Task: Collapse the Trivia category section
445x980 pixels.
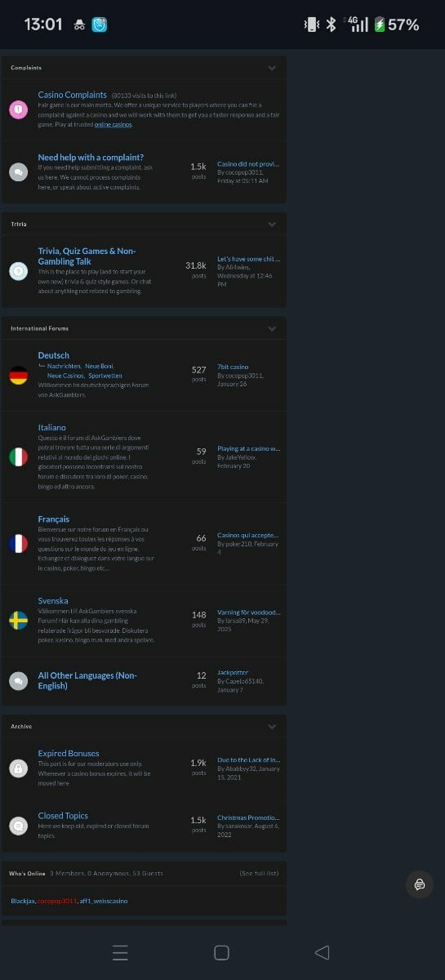Action: coord(272,224)
